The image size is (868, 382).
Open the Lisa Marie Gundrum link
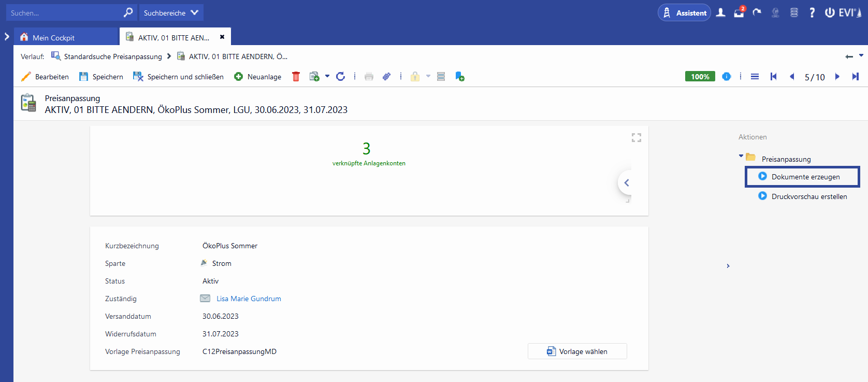[249, 299]
